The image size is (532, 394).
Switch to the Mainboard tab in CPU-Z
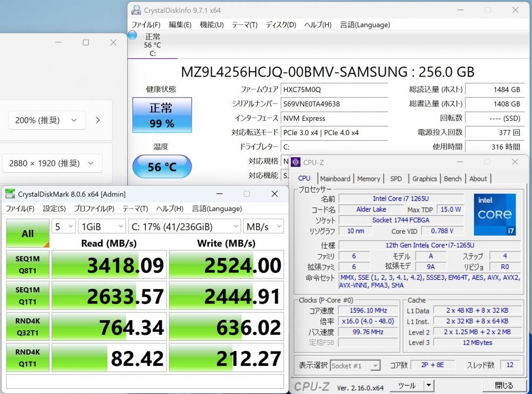[335, 179]
